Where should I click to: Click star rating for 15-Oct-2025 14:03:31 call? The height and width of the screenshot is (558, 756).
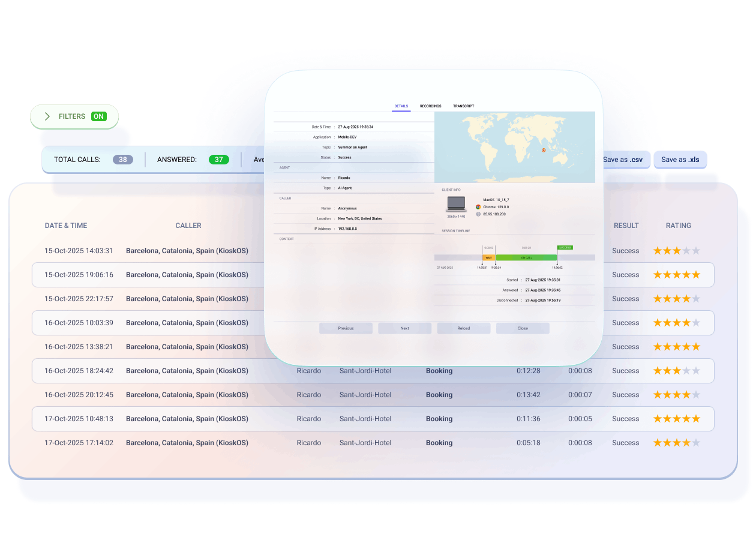click(676, 251)
